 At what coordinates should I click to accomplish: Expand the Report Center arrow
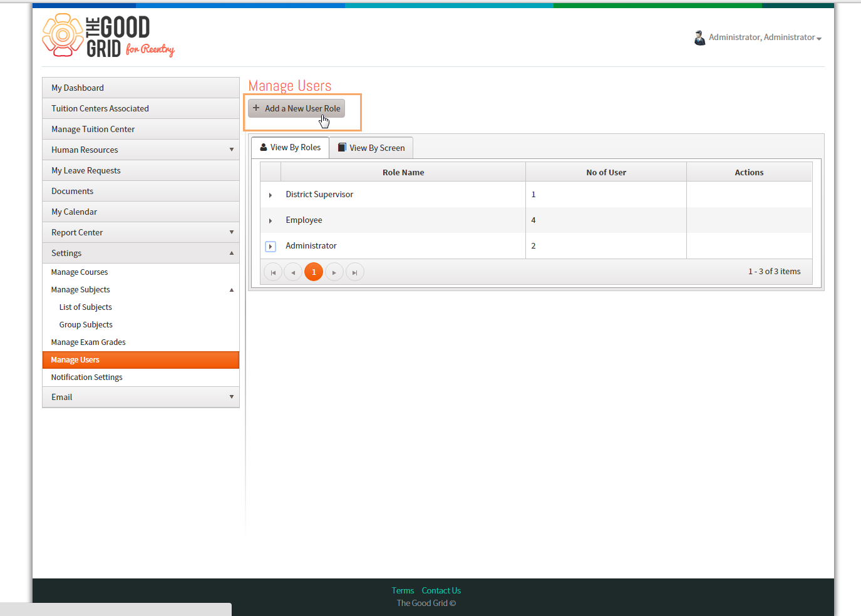point(232,232)
